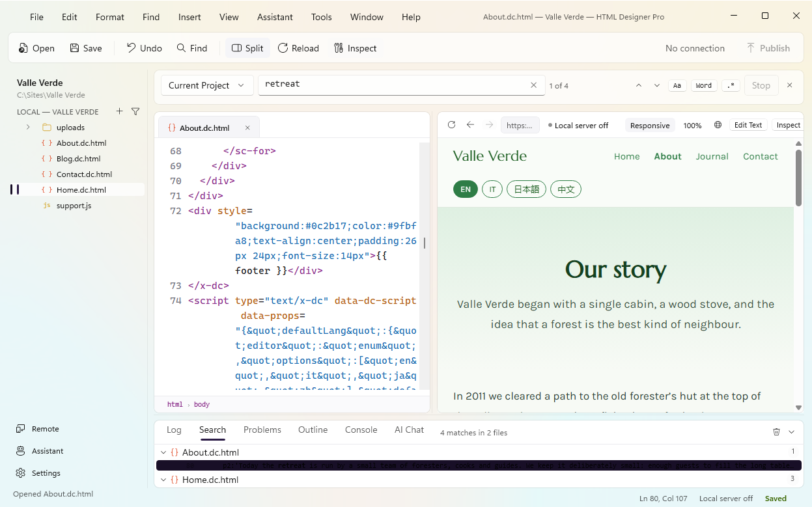Toggle the regex (.*) search option
The image size is (812, 507).
click(x=731, y=85)
